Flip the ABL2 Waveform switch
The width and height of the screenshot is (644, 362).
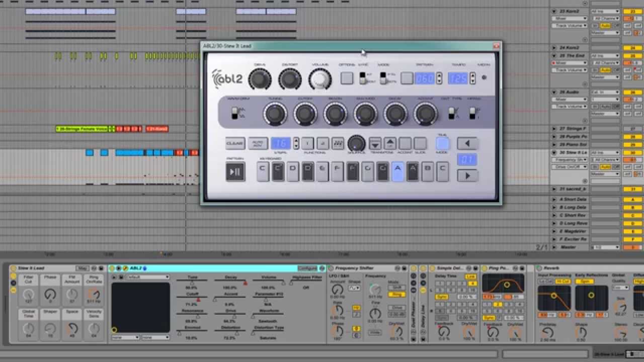click(234, 114)
